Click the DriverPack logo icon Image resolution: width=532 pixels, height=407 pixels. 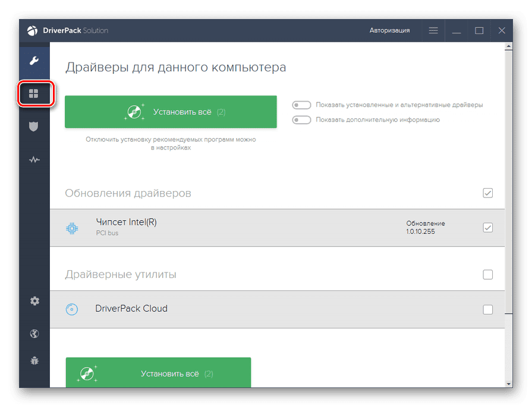(32, 30)
